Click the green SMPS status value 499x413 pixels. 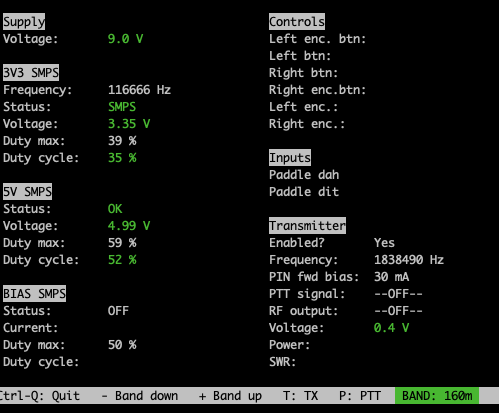(x=122, y=107)
